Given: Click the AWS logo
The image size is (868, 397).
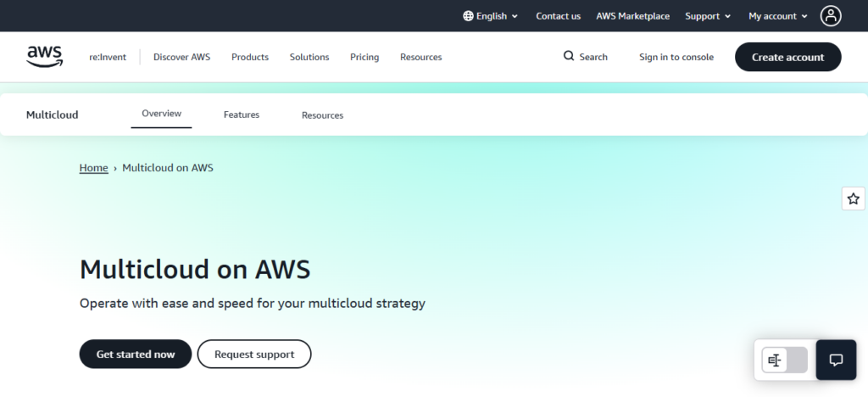Looking at the screenshot, I should click(45, 57).
